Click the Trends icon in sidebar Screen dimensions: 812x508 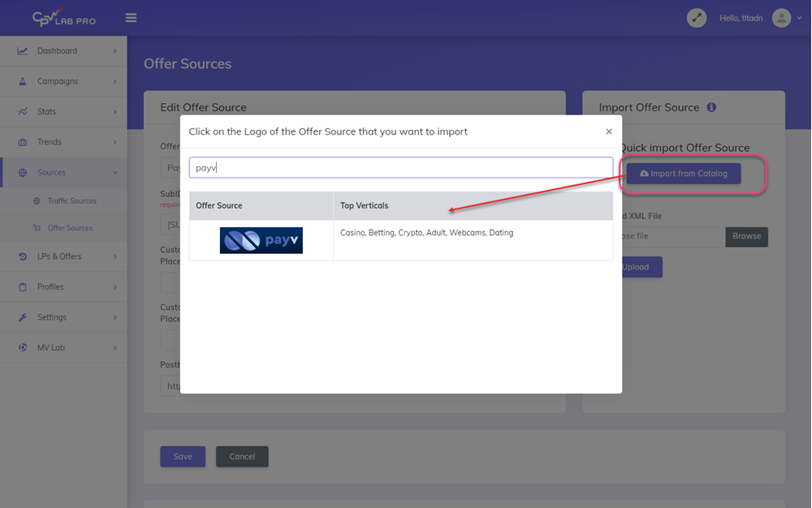pyautogui.click(x=22, y=142)
